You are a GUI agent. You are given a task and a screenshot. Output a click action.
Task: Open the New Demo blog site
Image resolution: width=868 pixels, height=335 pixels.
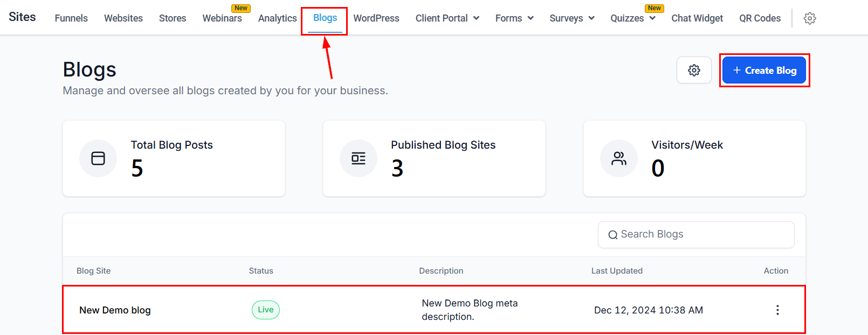[115, 310]
